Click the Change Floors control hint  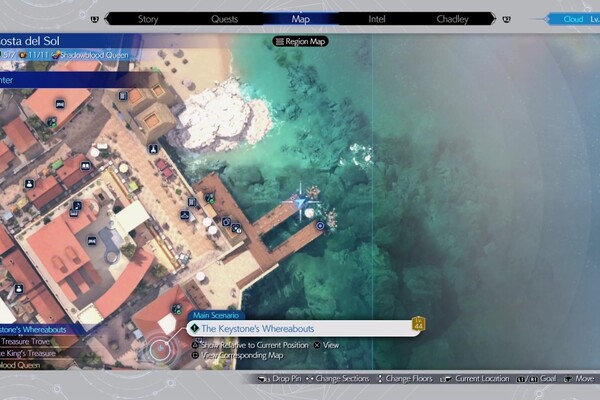404,379
